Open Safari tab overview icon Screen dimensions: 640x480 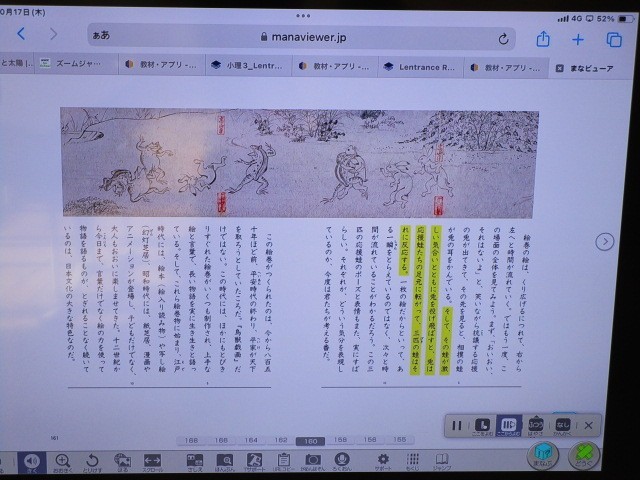point(613,39)
